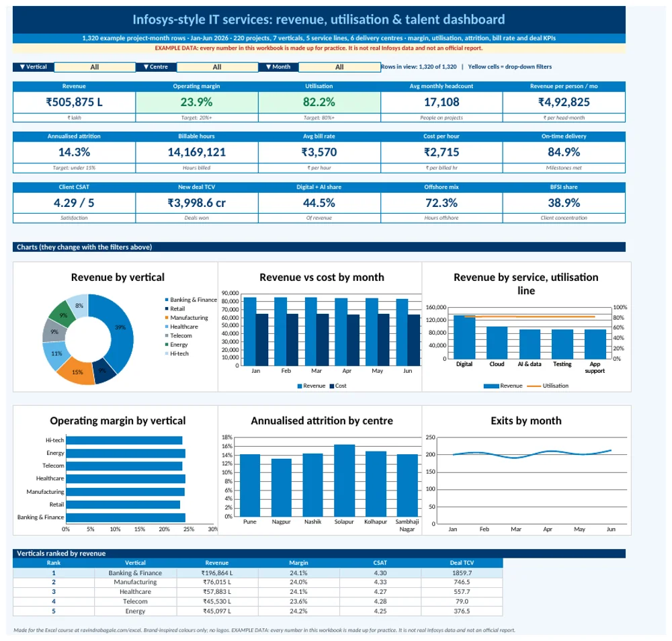
Task: Click the Cost legend entry under monthly chart
Action: [338, 386]
